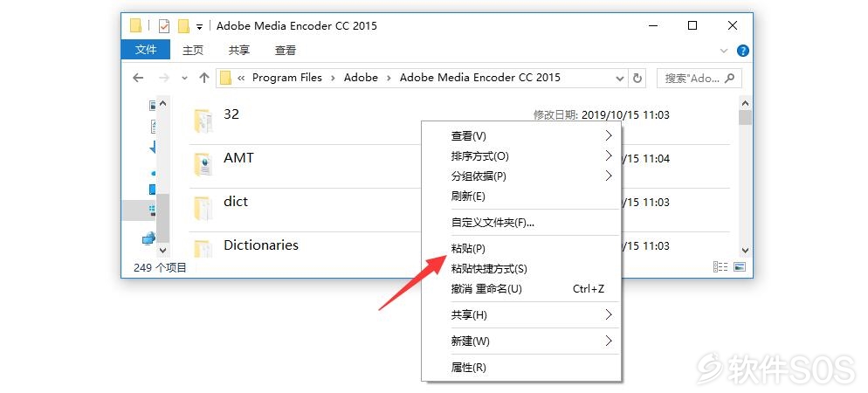The width and height of the screenshot is (868, 393).
Task: Select the dict folder icon
Action: coord(203,208)
